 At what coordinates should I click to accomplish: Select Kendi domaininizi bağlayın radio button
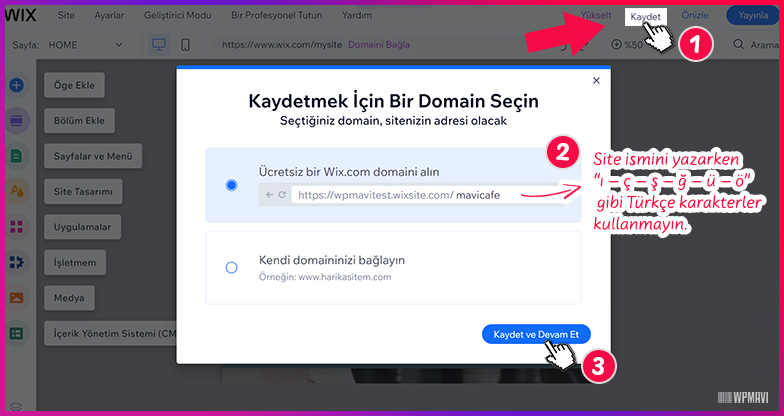point(231,268)
